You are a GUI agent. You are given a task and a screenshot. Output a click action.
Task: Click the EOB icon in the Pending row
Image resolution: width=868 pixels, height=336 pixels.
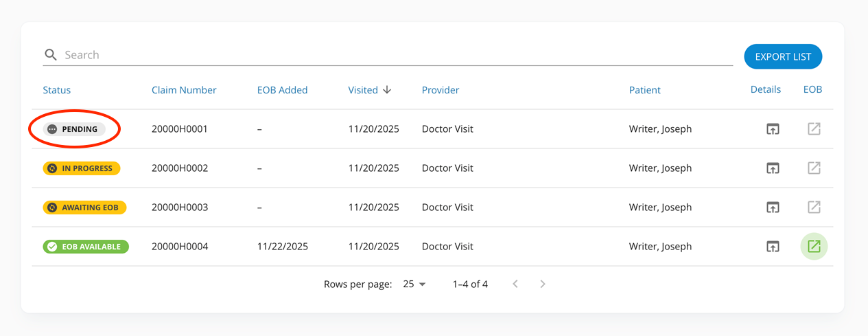click(x=814, y=129)
